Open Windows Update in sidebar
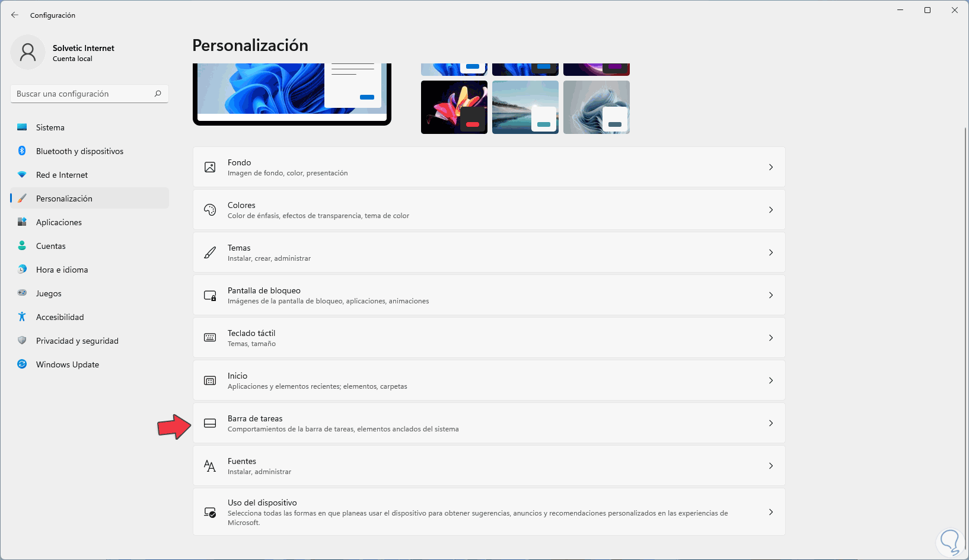This screenshot has width=969, height=560. coord(90,364)
